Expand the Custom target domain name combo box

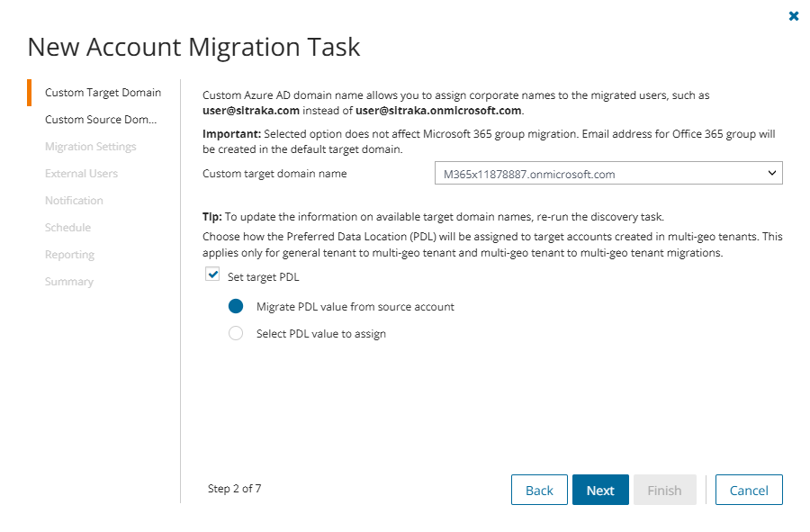(607, 174)
